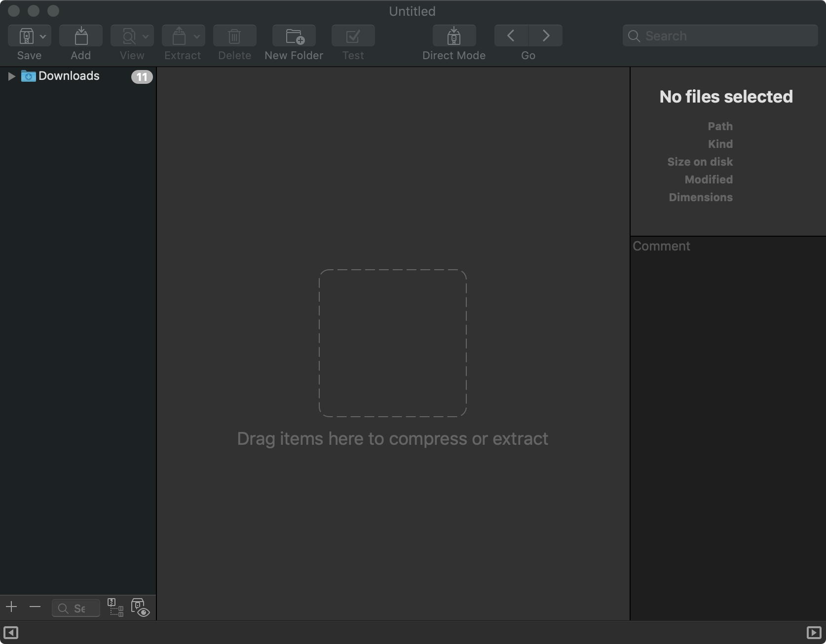This screenshot has width=826, height=644.
Task: Open the Extract dropdown arrow
Action: coord(197,36)
